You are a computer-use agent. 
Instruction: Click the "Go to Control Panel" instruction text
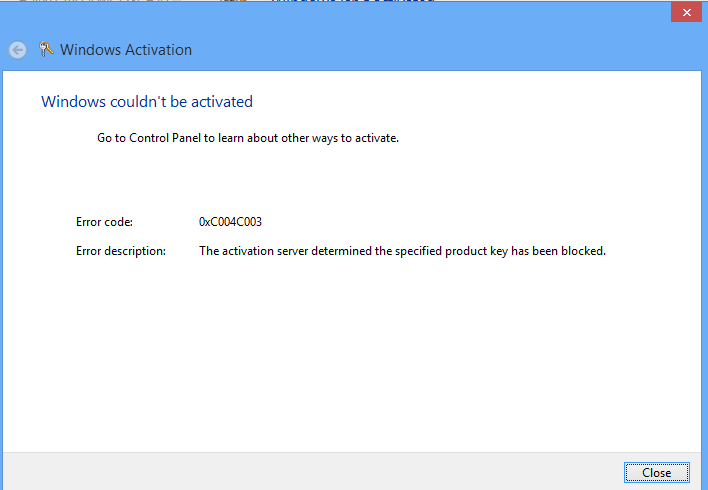click(248, 138)
